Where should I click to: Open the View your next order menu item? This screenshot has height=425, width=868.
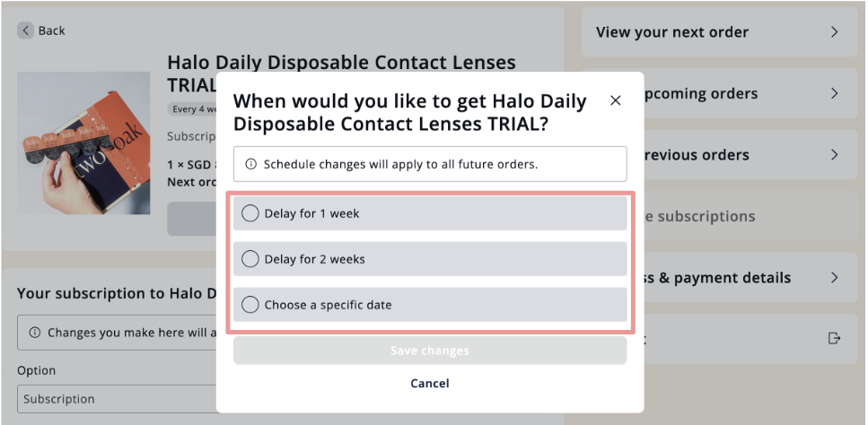[720, 32]
